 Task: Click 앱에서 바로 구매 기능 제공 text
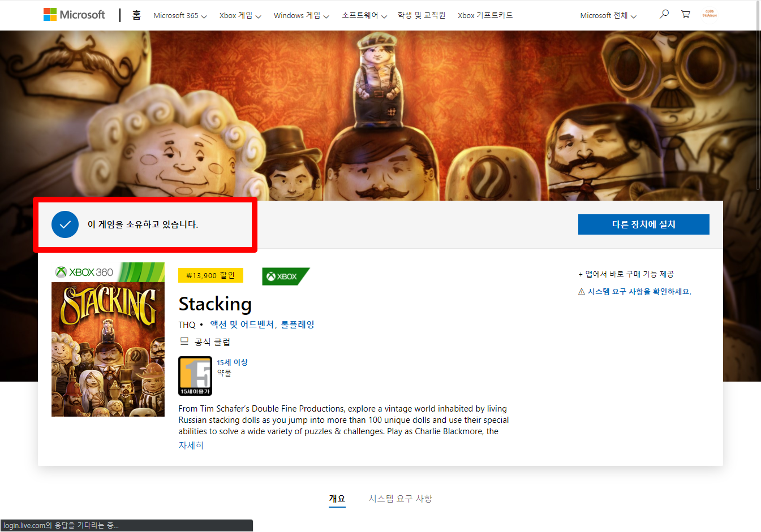pyautogui.click(x=629, y=274)
